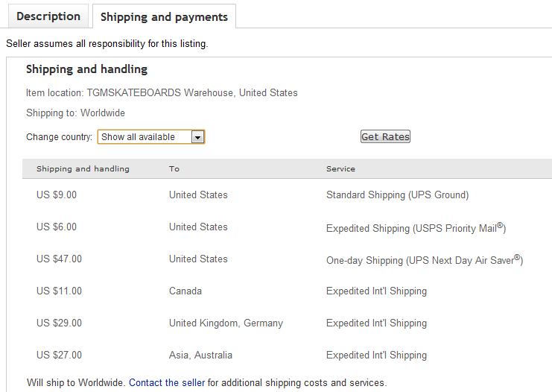
Task: Select One-day Shipping UPS Next Day Air
Action: pos(424,260)
